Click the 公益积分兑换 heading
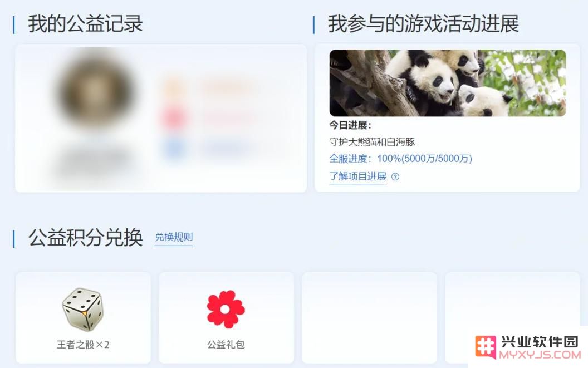Viewport: 588px width, 368px height. point(85,238)
